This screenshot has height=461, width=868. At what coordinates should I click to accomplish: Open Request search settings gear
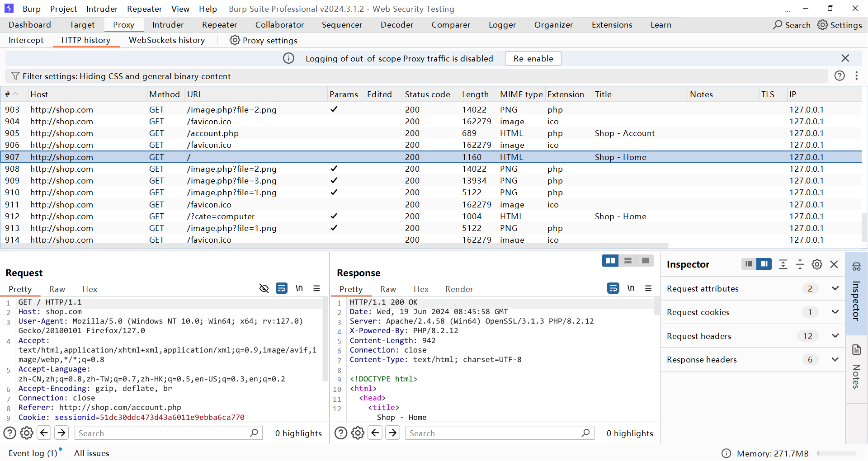tap(27, 433)
